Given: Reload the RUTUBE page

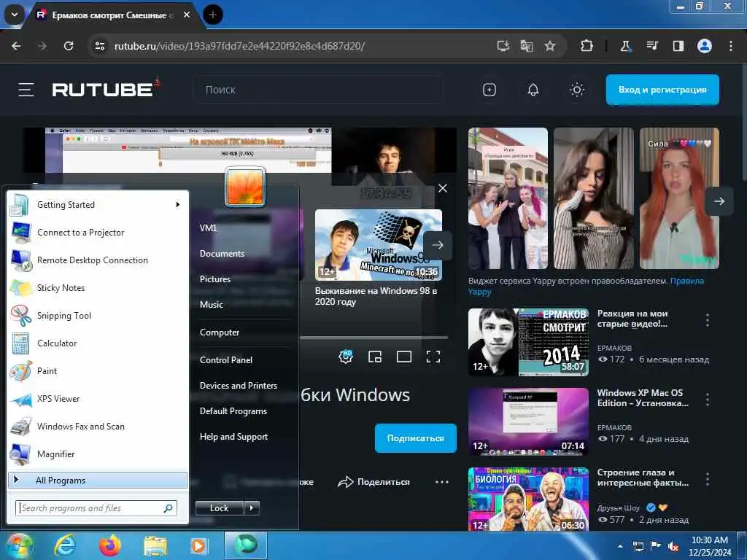Looking at the screenshot, I should (x=69, y=46).
